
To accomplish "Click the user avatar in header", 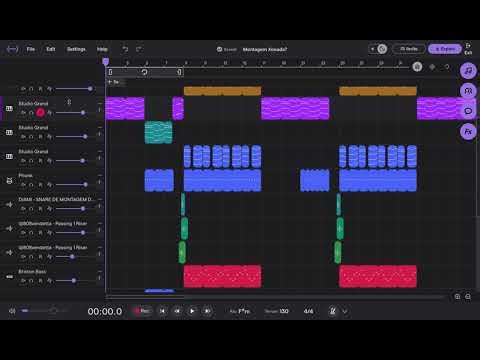I will point(382,49).
